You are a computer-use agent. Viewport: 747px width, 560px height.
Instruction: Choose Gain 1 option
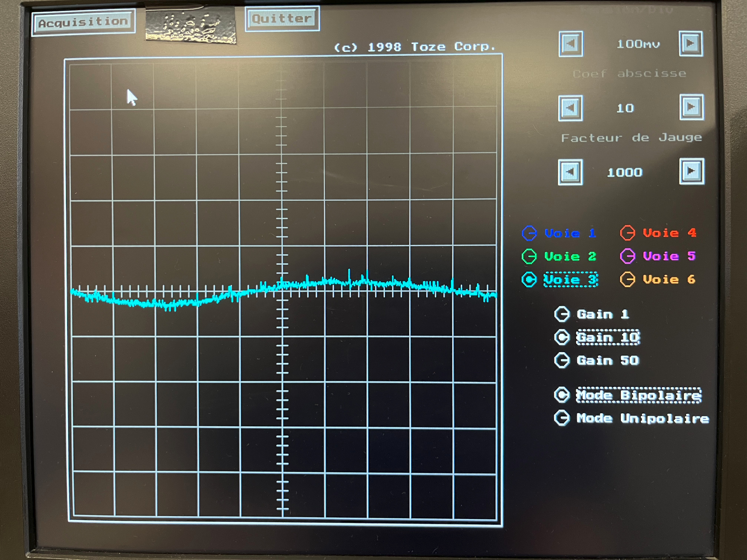click(562, 314)
